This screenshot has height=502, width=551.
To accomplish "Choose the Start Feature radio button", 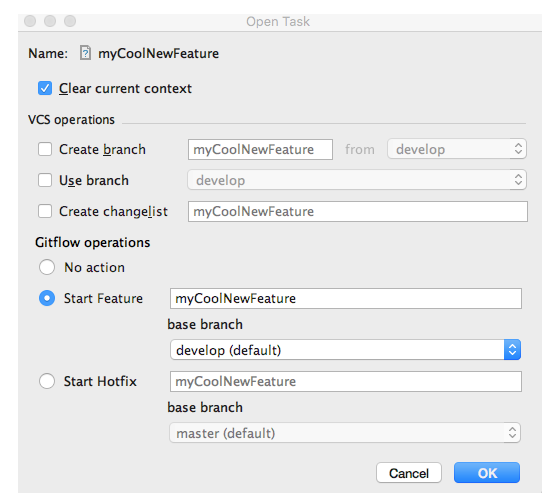I will 47,298.
